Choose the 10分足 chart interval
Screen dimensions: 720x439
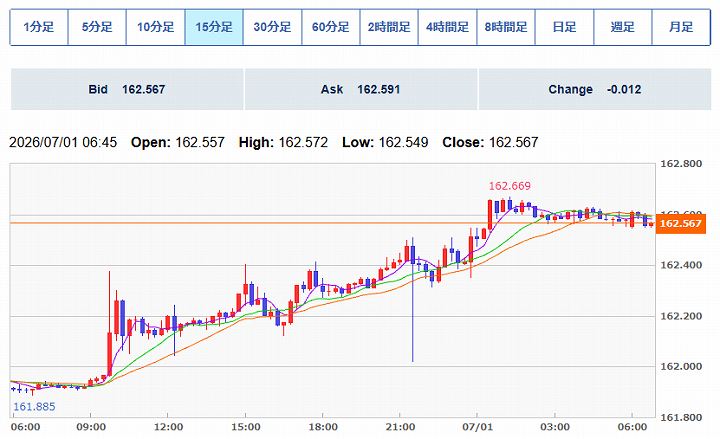pos(156,27)
